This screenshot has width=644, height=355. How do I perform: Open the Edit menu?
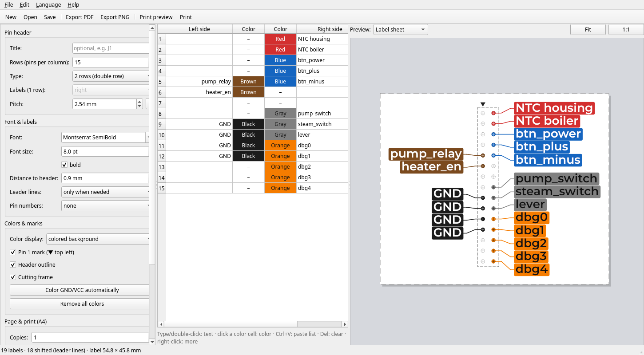tap(24, 4)
